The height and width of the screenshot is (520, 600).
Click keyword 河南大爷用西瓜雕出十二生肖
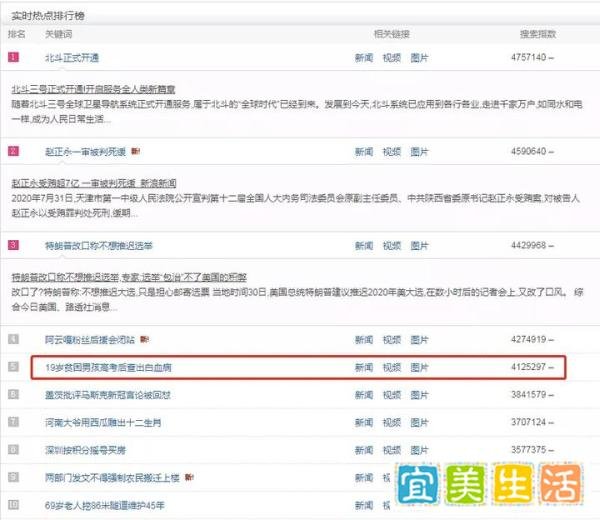[103, 423]
